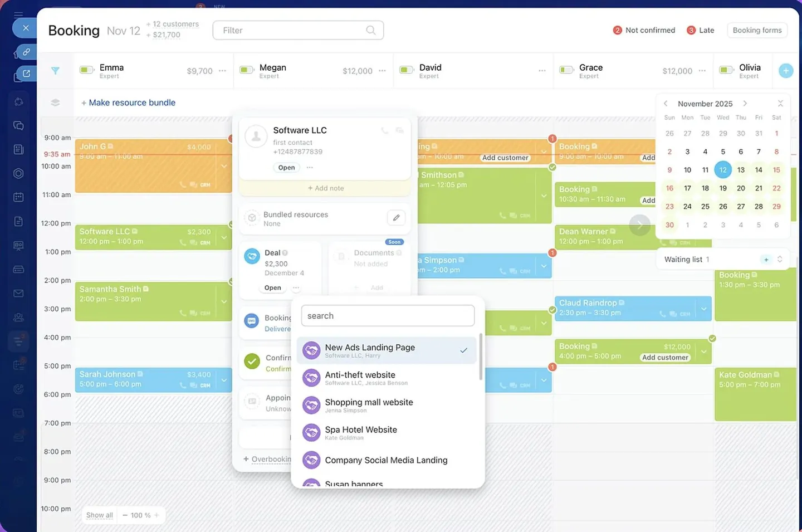Screen dimensions: 802x532
Task: Click the blue plus to add resource
Action: click(x=786, y=71)
